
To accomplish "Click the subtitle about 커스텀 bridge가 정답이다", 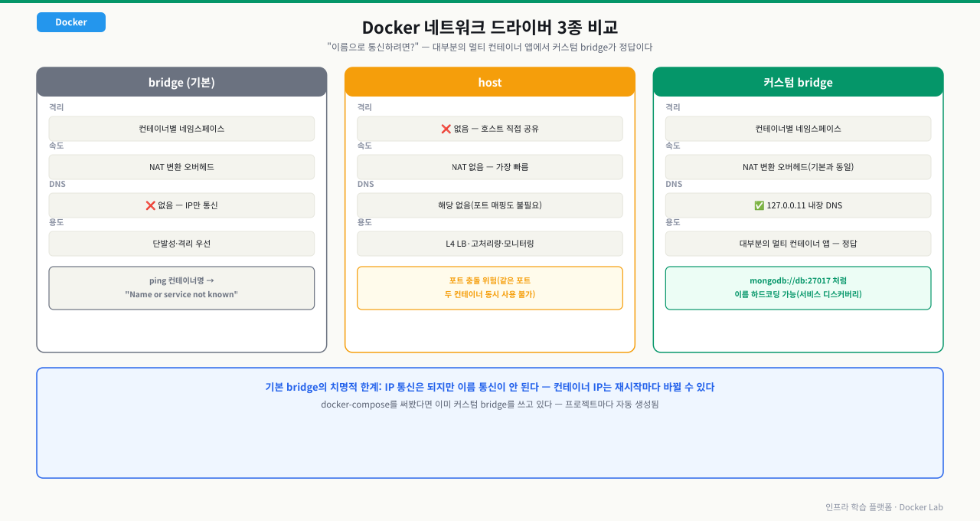I will [490, 48].
